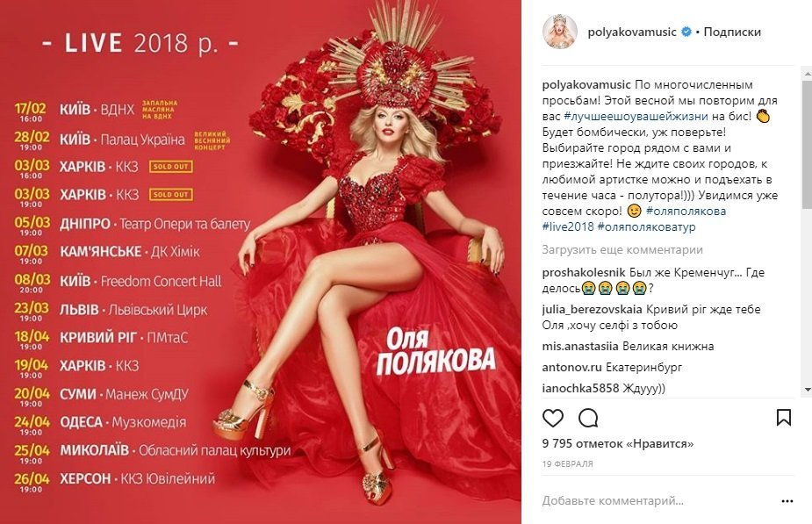Load more comments via Загрузить еще комментарии
The image size is (812, 524).
coord(622,249)
